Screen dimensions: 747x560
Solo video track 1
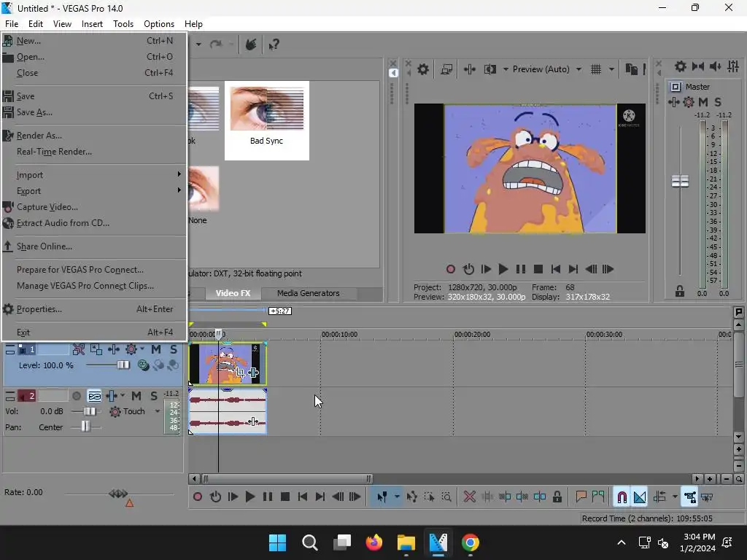(x=174, y=349)
